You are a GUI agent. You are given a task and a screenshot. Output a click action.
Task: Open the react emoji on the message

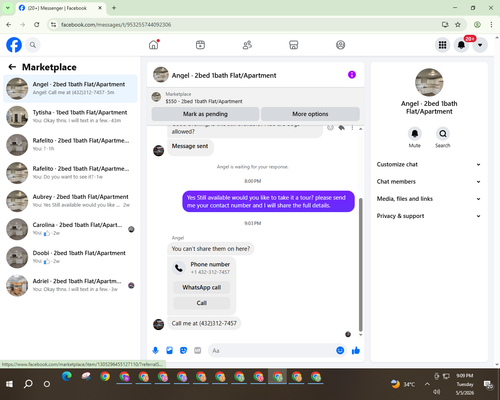(x=330, y=128)
